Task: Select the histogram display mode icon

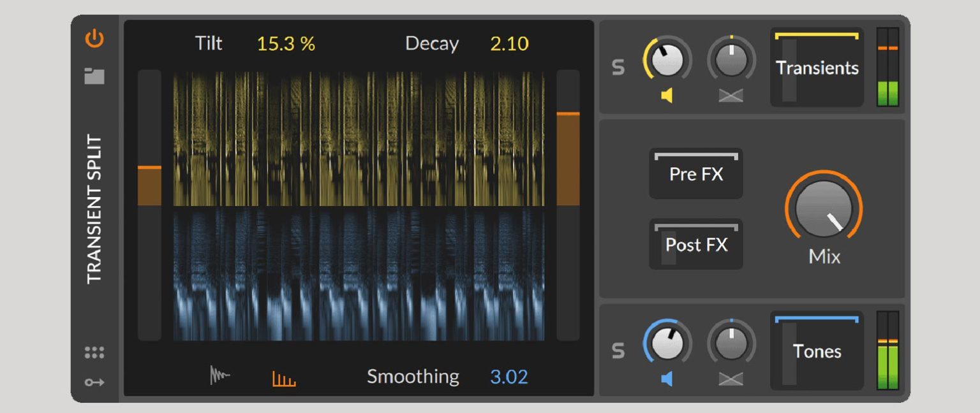Action: 283,376
